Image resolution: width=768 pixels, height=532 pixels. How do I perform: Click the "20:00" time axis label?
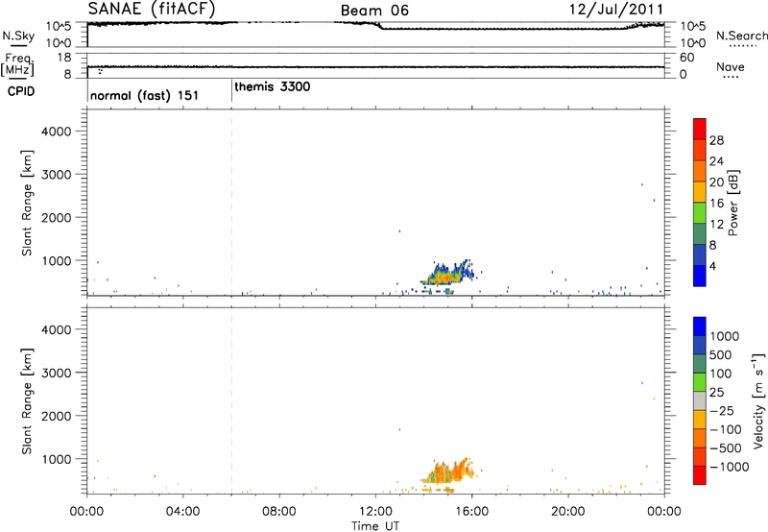coord(568,512)
